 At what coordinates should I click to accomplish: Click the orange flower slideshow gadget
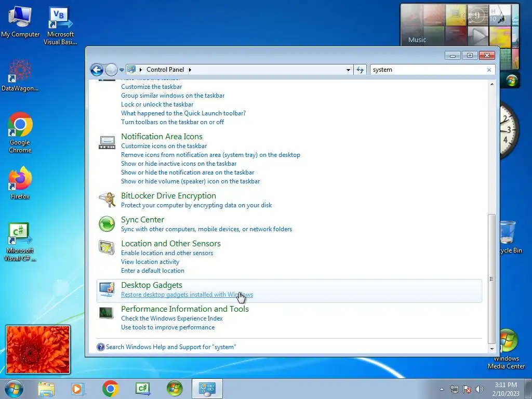(38, 350)
